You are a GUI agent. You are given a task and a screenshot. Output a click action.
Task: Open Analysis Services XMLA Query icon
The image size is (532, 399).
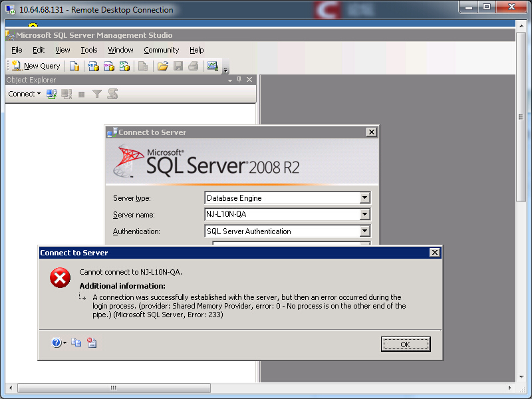pos(124,66)
